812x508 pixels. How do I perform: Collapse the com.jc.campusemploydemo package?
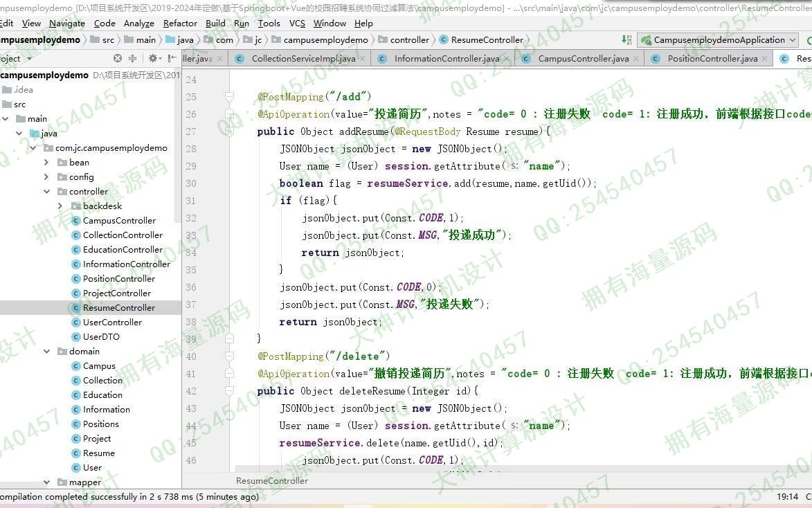(33, 147)
